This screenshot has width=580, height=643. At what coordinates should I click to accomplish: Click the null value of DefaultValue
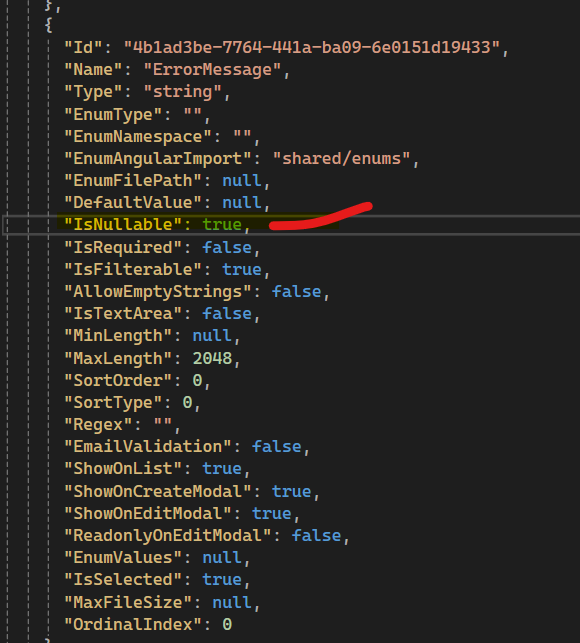[242, 203]
